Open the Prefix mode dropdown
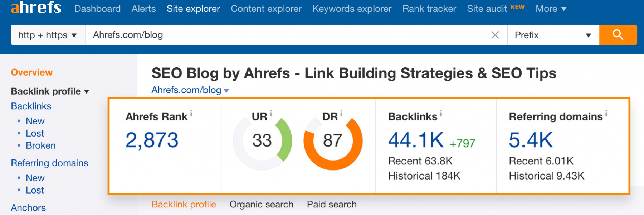 (553, 35)
